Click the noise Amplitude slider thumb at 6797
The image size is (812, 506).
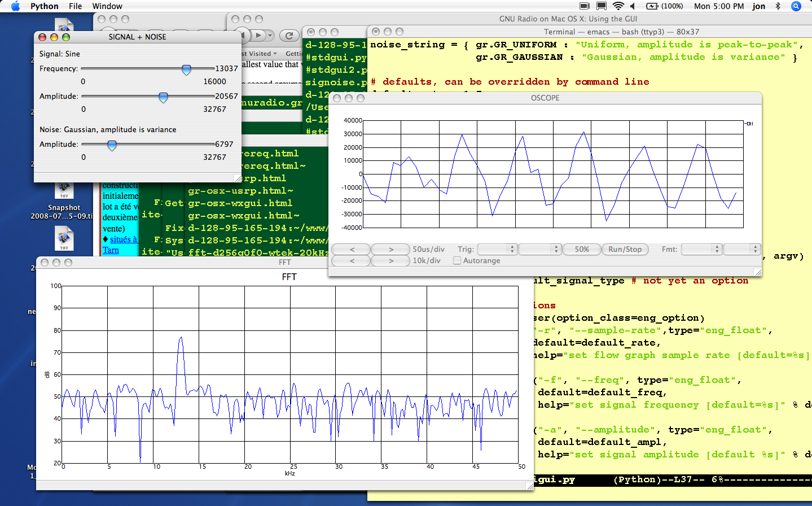tap(112, 146)
